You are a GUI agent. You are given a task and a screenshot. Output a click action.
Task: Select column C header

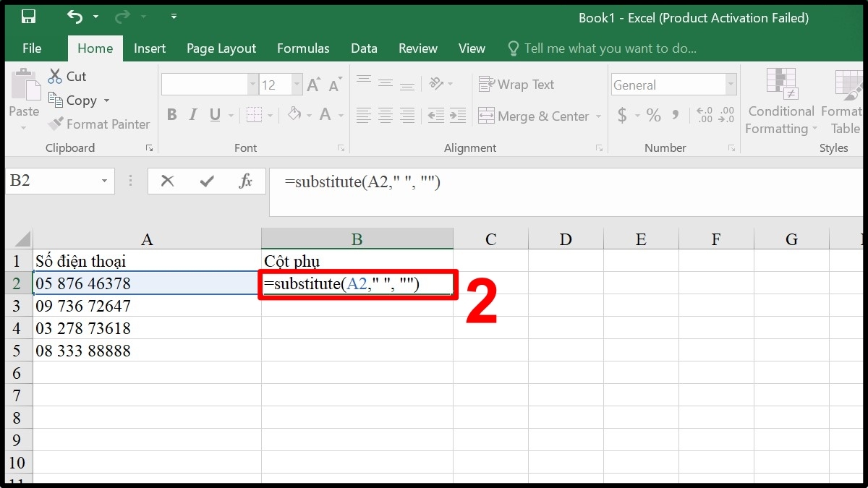coord(490,239)
